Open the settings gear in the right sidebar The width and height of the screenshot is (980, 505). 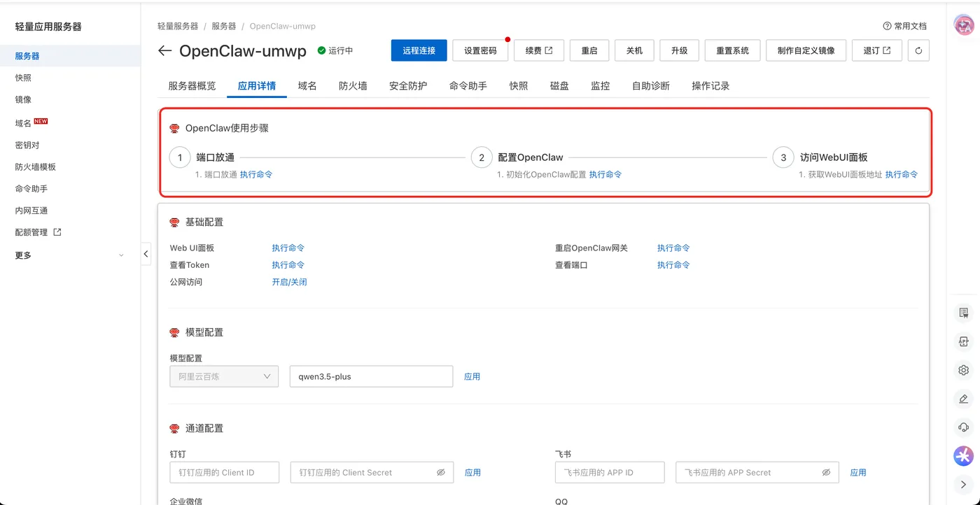[964, 370]
